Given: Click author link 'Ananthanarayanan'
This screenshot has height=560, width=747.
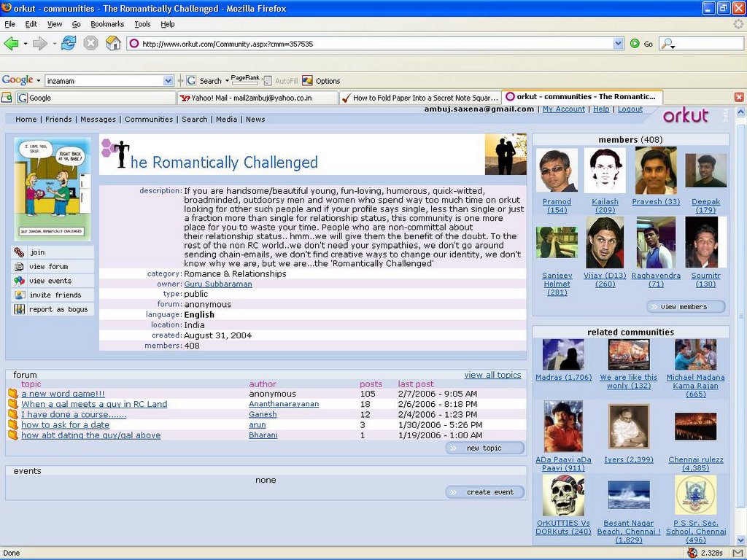Looking at the screenshot, I should [x=284, y=404].
